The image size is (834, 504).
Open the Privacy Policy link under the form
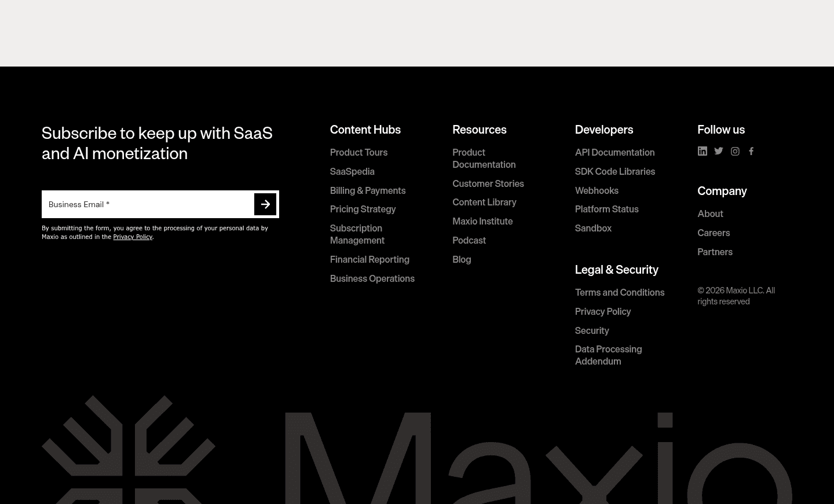[133, 237]
